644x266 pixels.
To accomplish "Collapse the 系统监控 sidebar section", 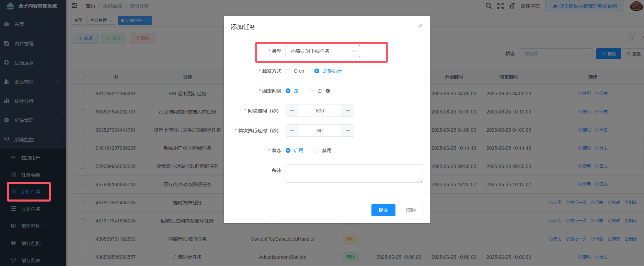I will click(33, 140).
